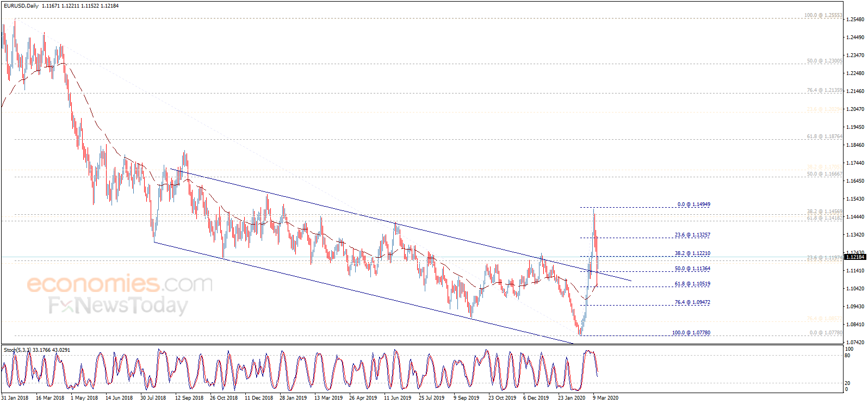Click the '1 May 2018' date label
Viewport: 868px width, 404px height.
[84, 398]
